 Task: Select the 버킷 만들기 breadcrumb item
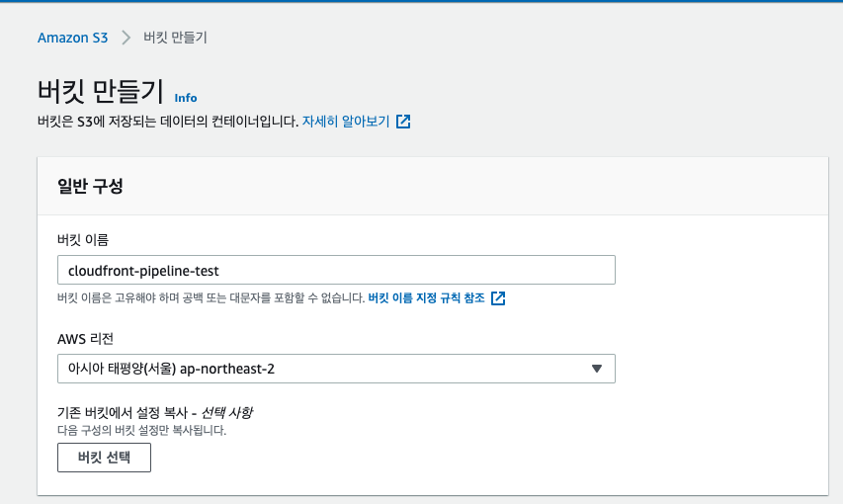pyautogui.click(x=175, y=38)
